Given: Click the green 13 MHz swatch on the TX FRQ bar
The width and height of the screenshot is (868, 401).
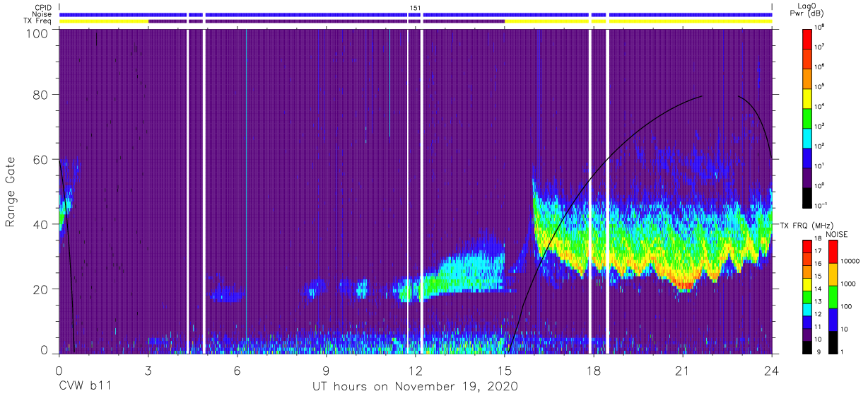Looking at the screenshot, I should (808, 297).
